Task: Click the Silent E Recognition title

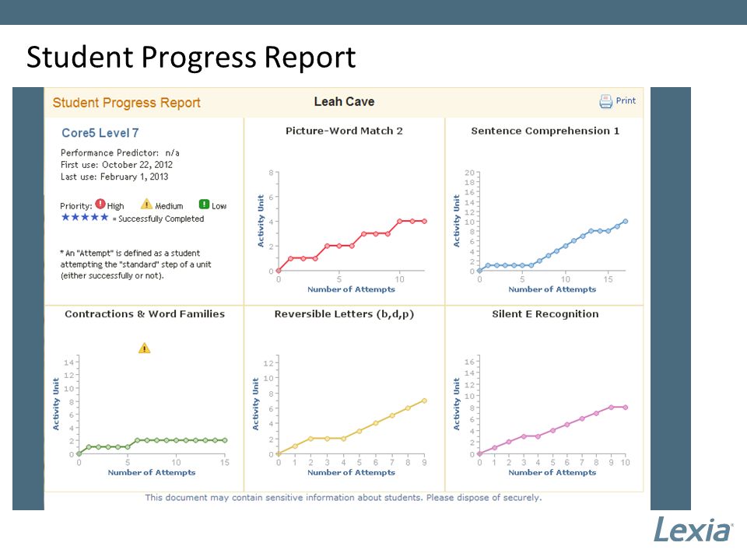Action: [545, 313]
